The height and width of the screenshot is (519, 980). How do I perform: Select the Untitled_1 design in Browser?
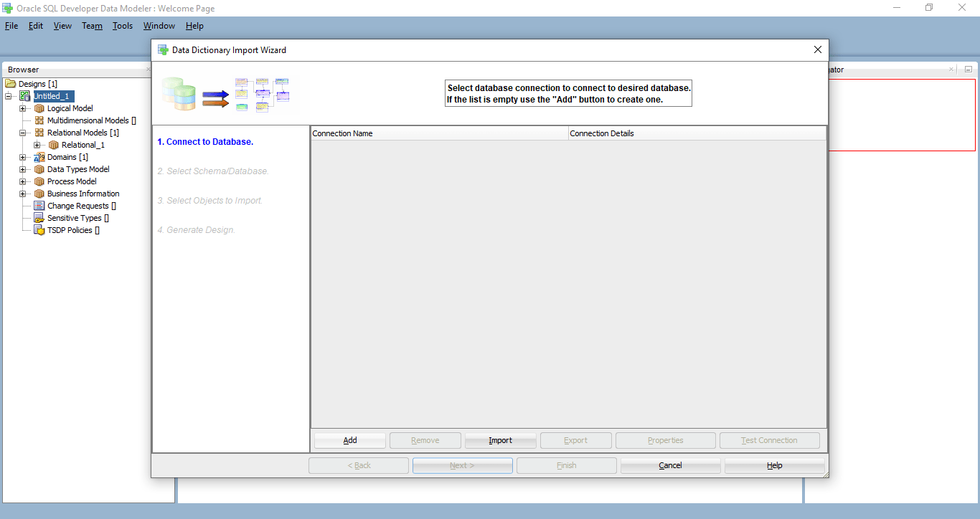tap(53, 95)
